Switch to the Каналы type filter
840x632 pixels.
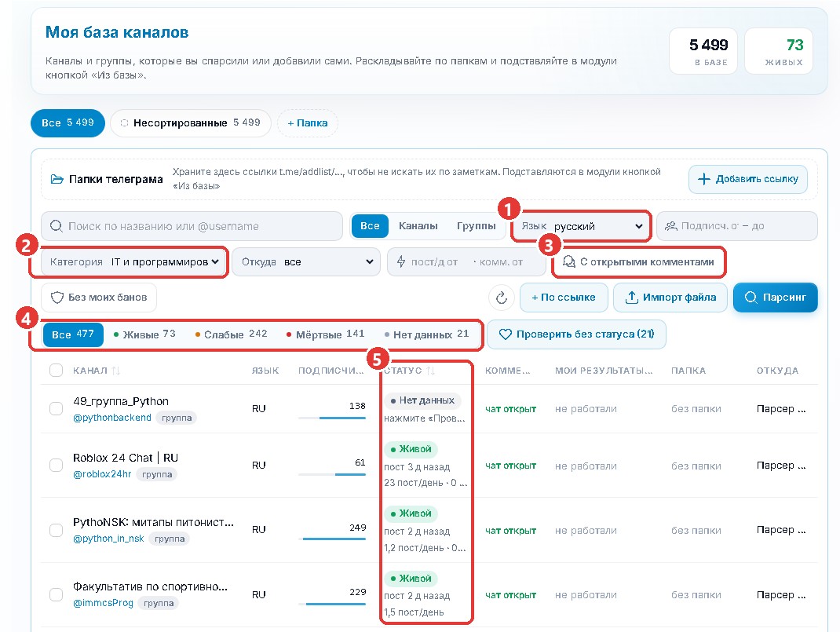coord(418,226)
